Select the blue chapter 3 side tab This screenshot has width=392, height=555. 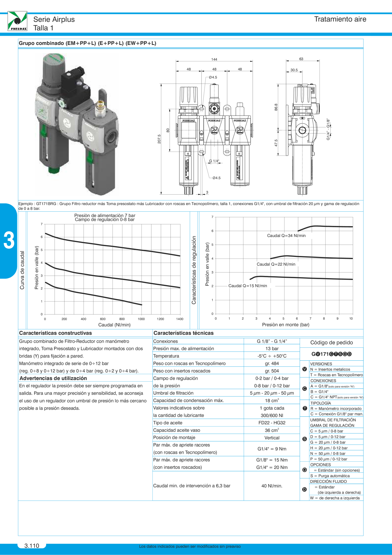click(9, 241)
